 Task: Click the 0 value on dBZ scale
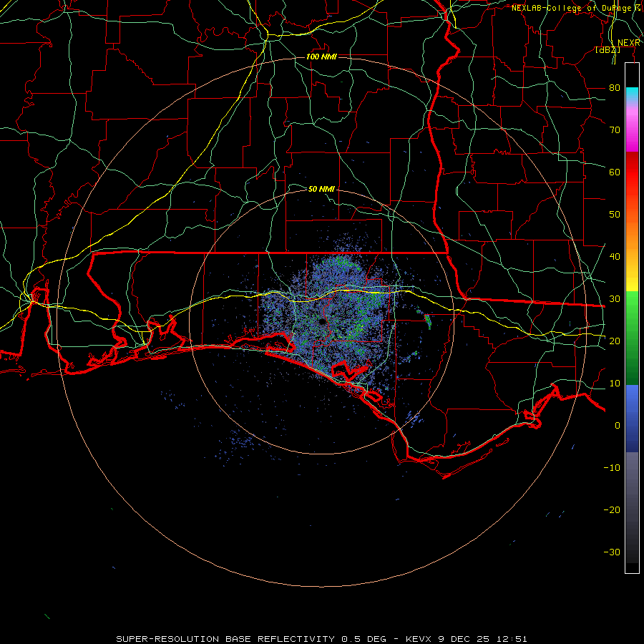click(x=618, y=426)
